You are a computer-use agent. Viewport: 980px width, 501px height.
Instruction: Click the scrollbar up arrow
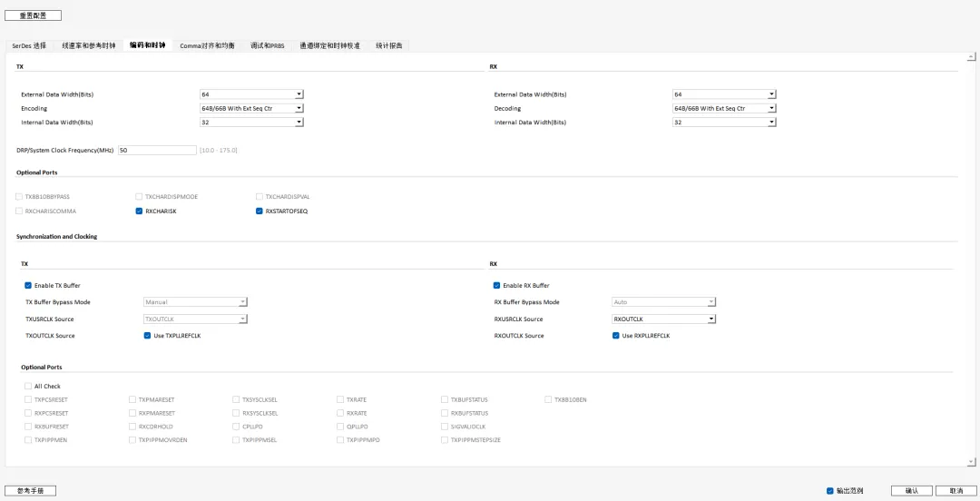click(971, 57)
